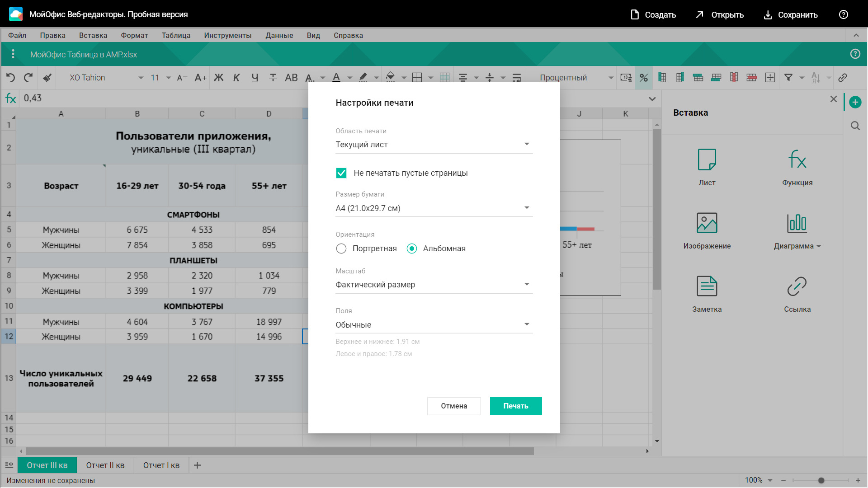Click the vertical alignment icon
This screenshot has width=868, height=488.
[490, 78]
